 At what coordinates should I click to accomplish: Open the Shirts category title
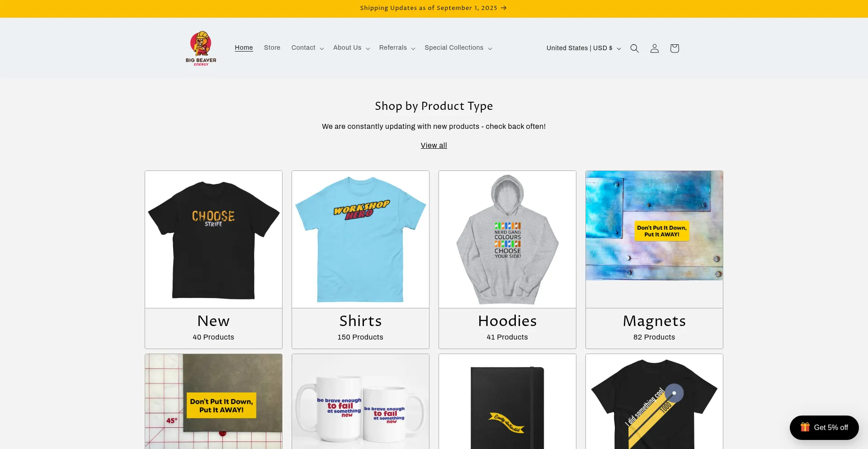(x=360, y=321)
